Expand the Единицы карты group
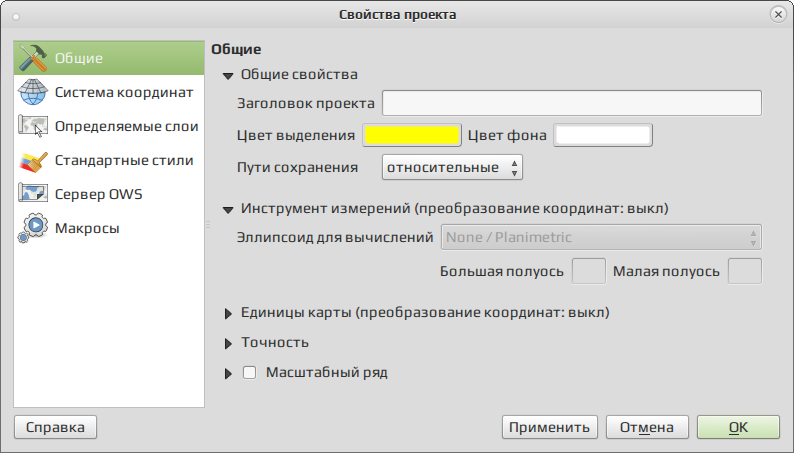The height and width of the screenshot is (453, 794). coord(228,314)
